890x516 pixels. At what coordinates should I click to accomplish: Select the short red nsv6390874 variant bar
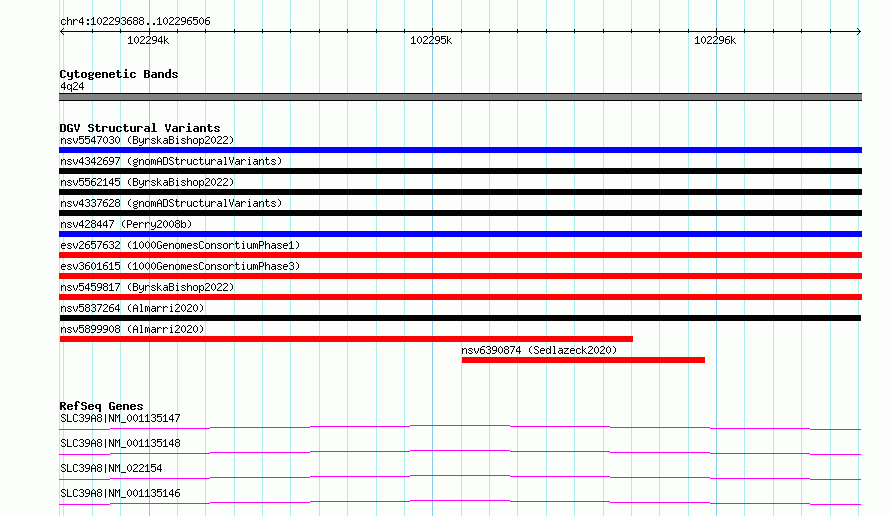coord(583,360)
